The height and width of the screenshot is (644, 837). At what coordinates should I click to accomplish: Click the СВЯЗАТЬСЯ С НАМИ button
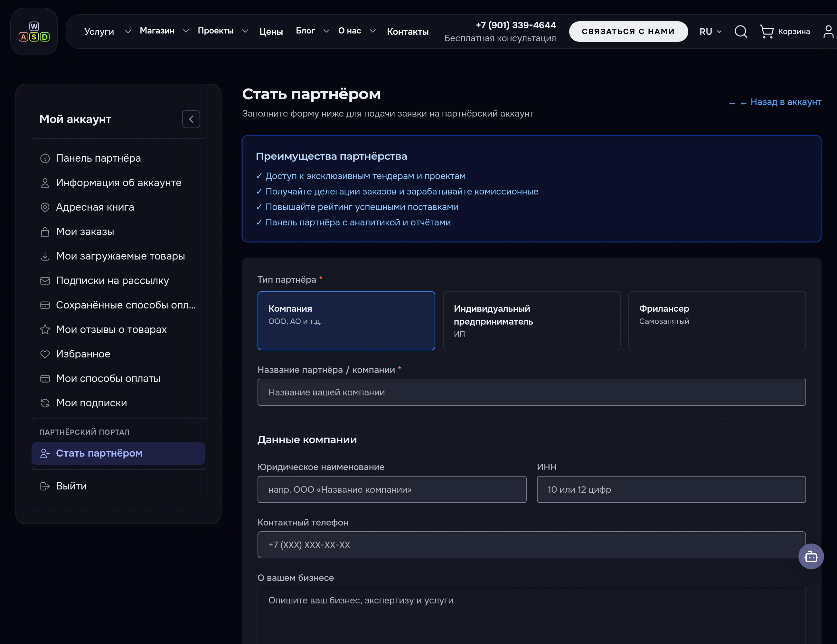click(x=628, y=32)
